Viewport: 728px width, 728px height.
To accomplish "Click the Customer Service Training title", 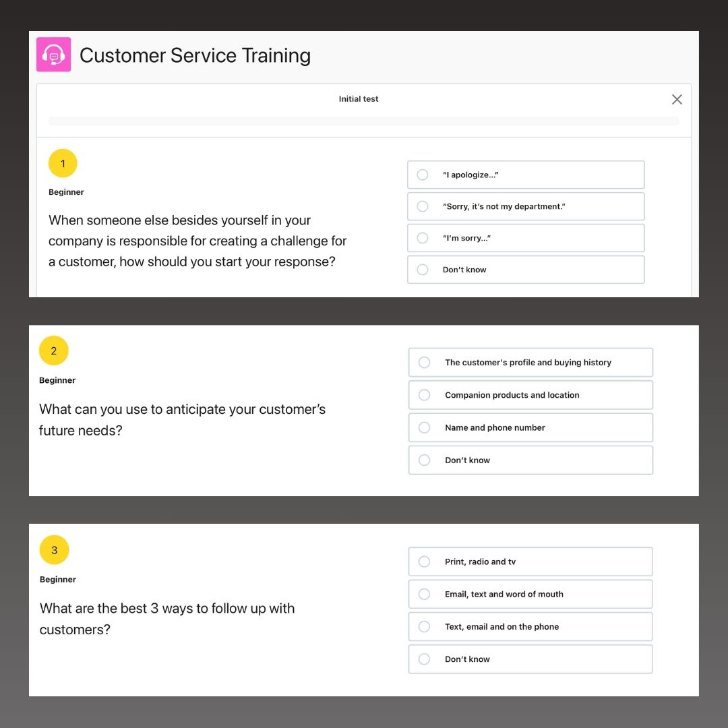I will 195,55.
